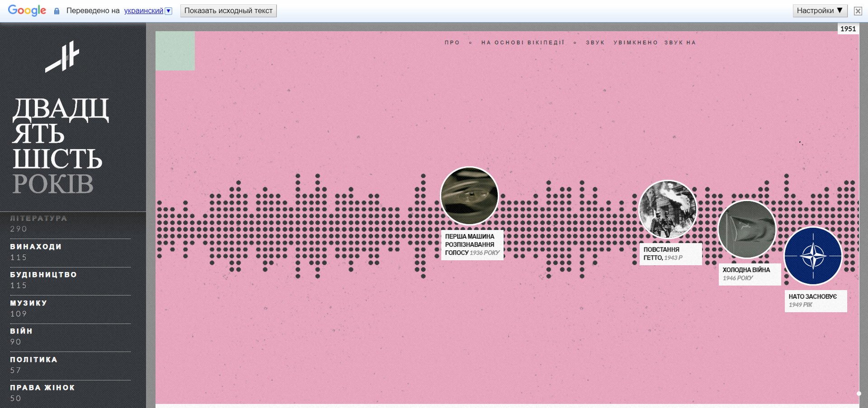Click the lock icon beside the Google logo

57,11
